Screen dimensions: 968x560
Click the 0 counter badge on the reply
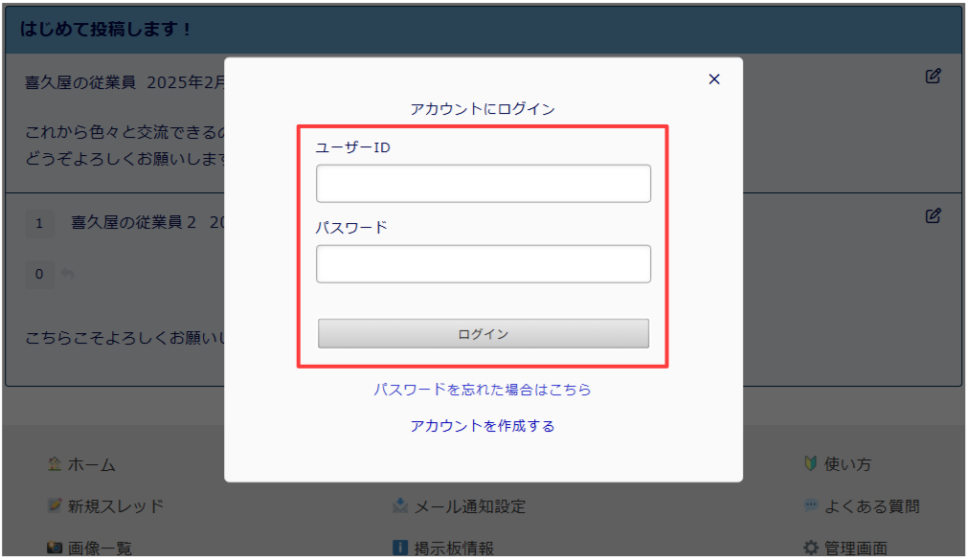tap(39, 275)
